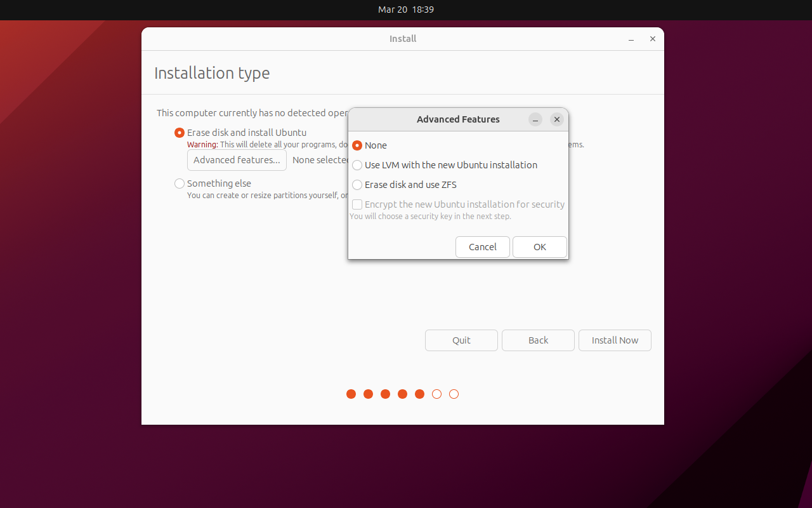812x508 pixels.
Task: Click the 'None selected' status text
Action: tap(320, 160)
